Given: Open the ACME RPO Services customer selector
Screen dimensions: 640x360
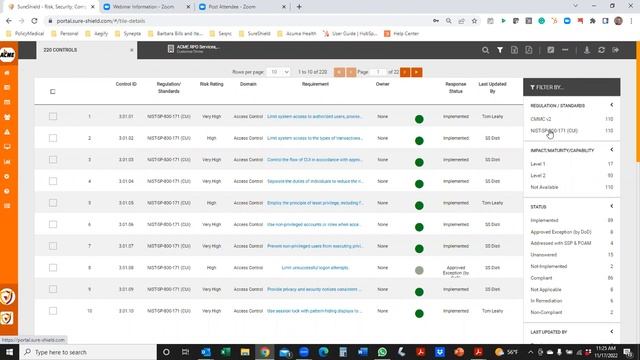Looking at the screenshot, I should tap(194, 49).
